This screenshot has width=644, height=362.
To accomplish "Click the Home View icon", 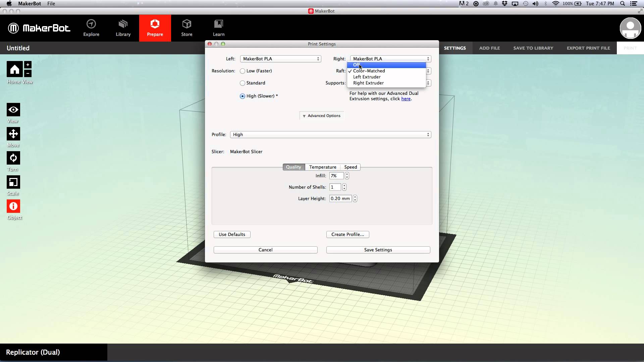I will (x=14, y=69).
